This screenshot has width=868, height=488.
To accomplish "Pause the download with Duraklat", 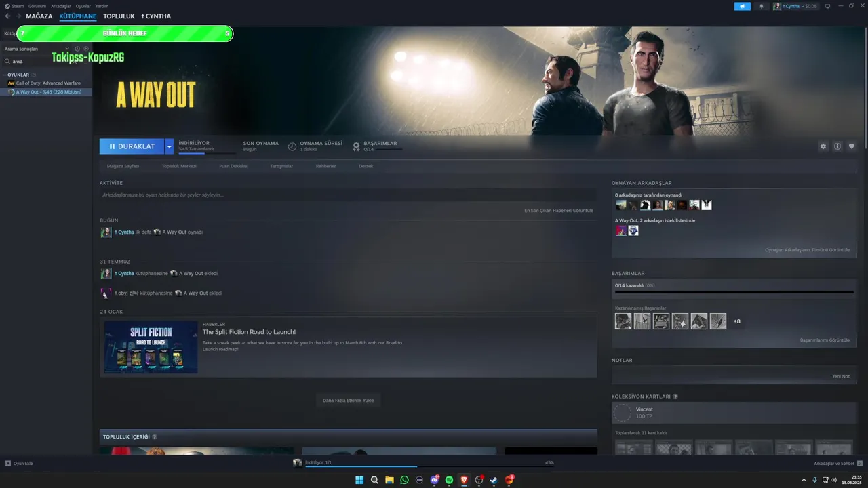I will (132, 146).
